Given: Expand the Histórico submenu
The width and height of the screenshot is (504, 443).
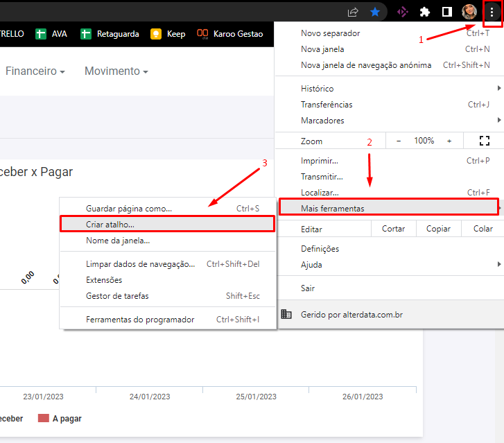Looking at the screenshot, I should pyautogui.click(x=389, y=89).
